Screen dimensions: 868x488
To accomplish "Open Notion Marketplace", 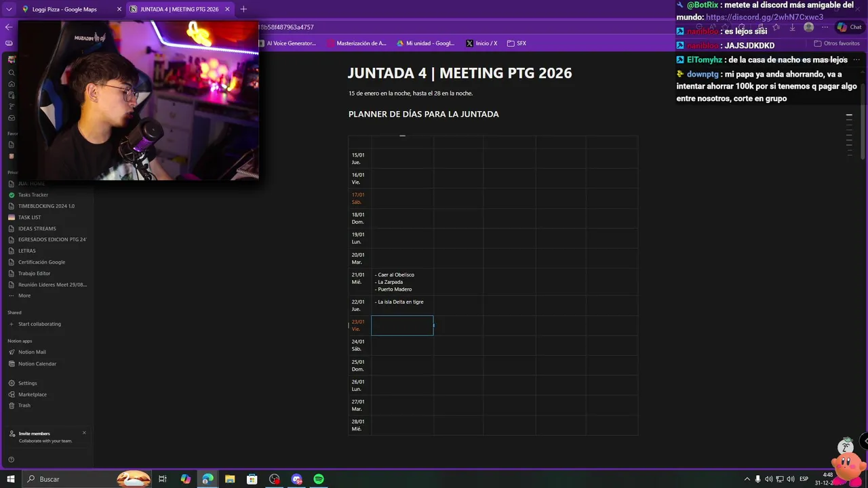I will point(47,394).
